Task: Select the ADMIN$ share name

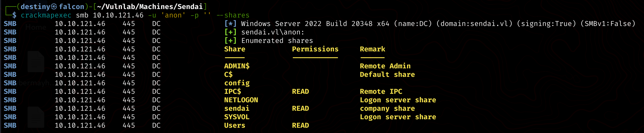Action: tap(237, 66)
